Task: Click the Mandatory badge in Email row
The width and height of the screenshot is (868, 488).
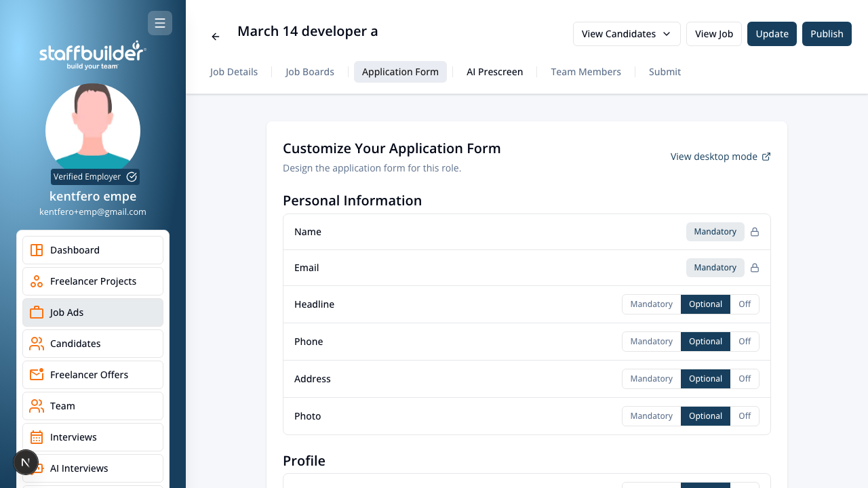Action: 715,268
